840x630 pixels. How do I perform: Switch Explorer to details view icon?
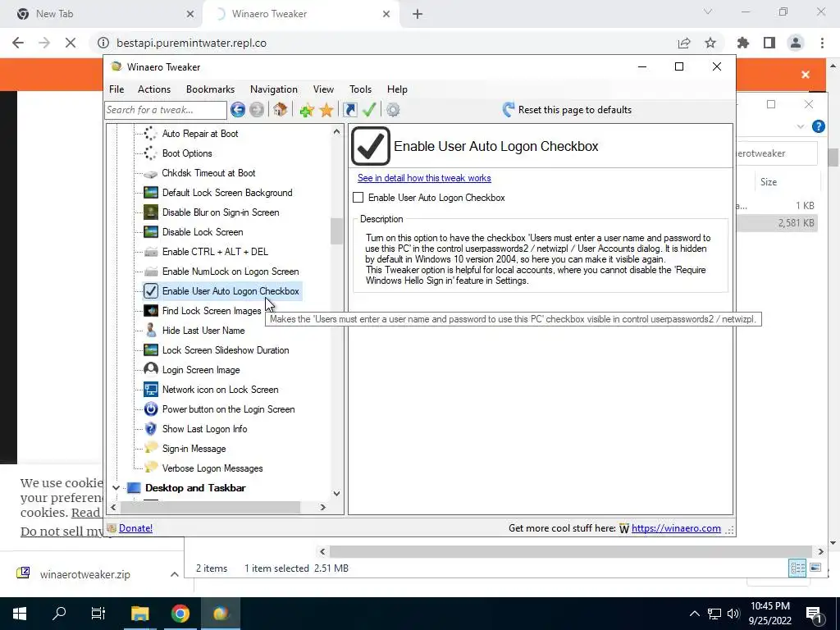point(797,568)
